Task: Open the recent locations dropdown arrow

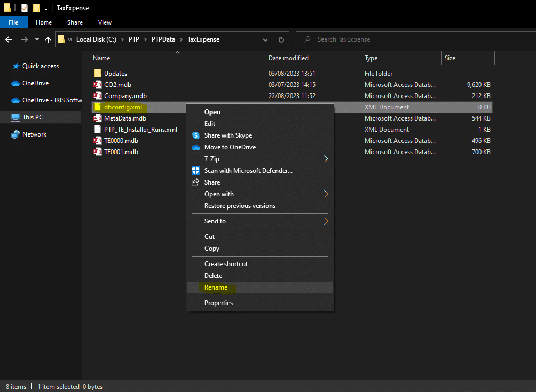Action: [x=37, y=39]
